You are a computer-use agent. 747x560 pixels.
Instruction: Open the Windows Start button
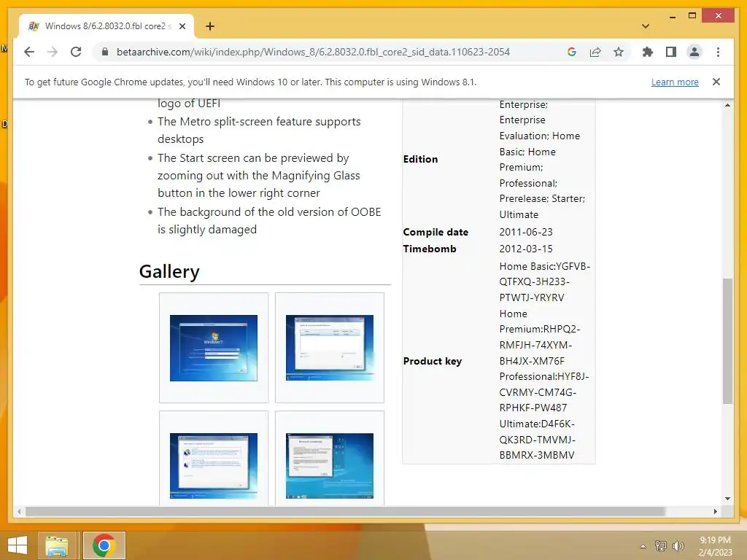click(x=18, y=545)
